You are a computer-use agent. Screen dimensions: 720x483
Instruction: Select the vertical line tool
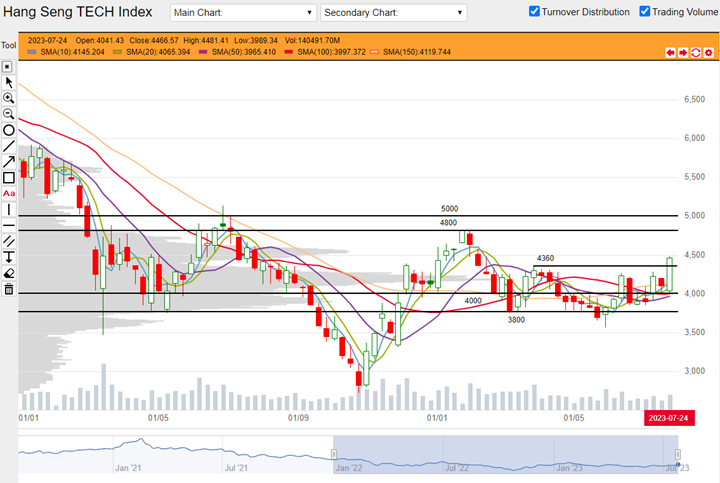pos(8,209)
